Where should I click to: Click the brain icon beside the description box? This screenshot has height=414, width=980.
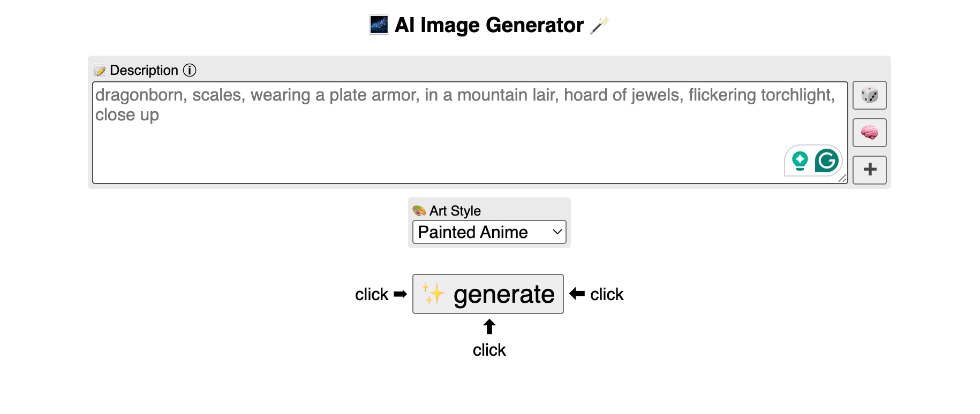(869, 132)
